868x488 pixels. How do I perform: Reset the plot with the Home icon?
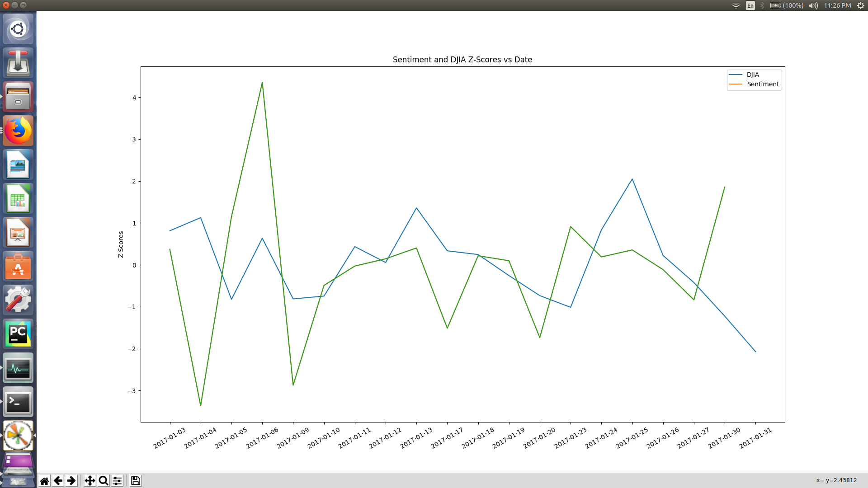pos(44,481)
